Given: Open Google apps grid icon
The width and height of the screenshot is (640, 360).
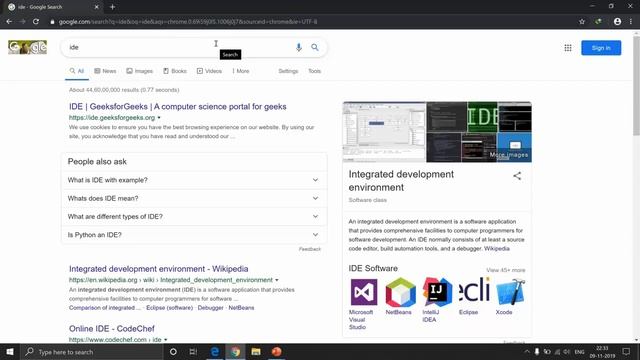Looking at the screenshot, I should coord(568,48).
